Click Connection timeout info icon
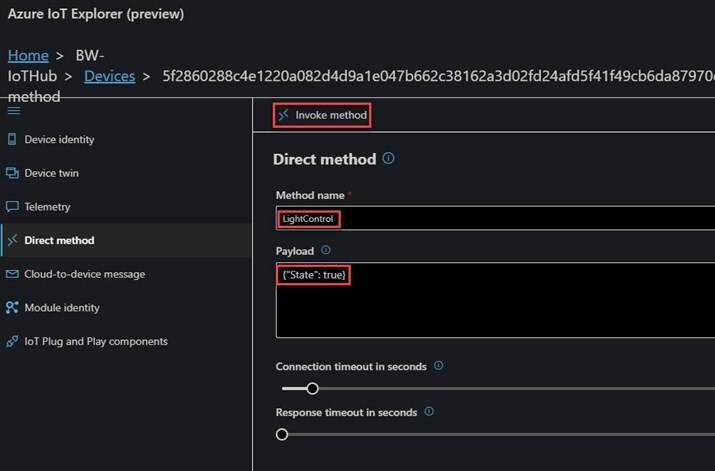Screen dimensions: 715x471 click(x=439, y=366)
